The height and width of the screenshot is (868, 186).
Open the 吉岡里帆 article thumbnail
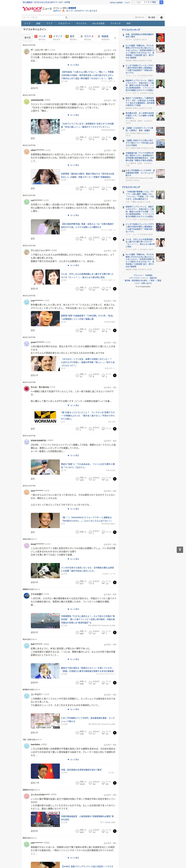[x=45, y=127]
